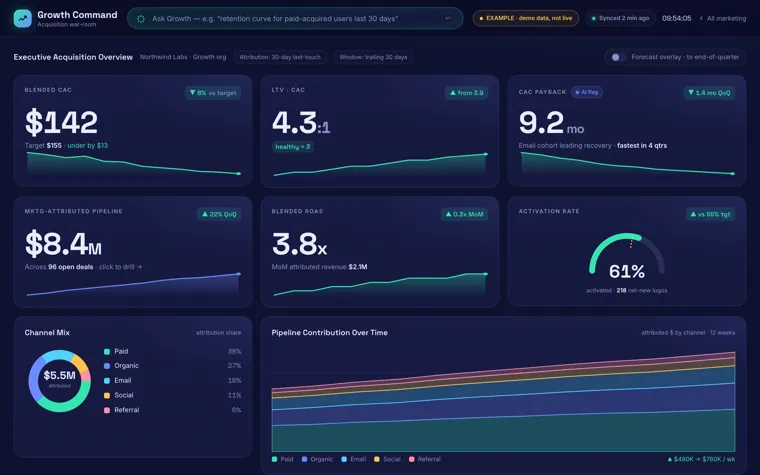The width and height of the screenshot is (760, 475).
Task: Click the $142 Blended CAC value
Action: (x=62, y=122)
